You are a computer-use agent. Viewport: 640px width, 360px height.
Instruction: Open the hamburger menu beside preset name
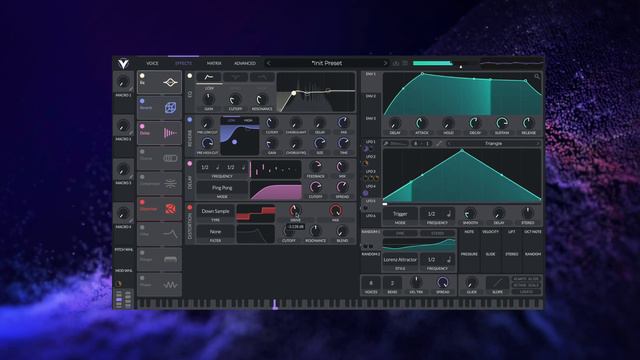pyautogui.click(x=405, y=63)
